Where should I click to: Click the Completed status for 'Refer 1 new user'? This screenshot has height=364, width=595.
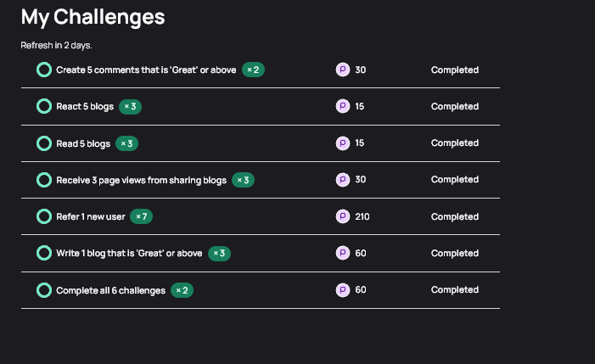[x=455, y=216]
